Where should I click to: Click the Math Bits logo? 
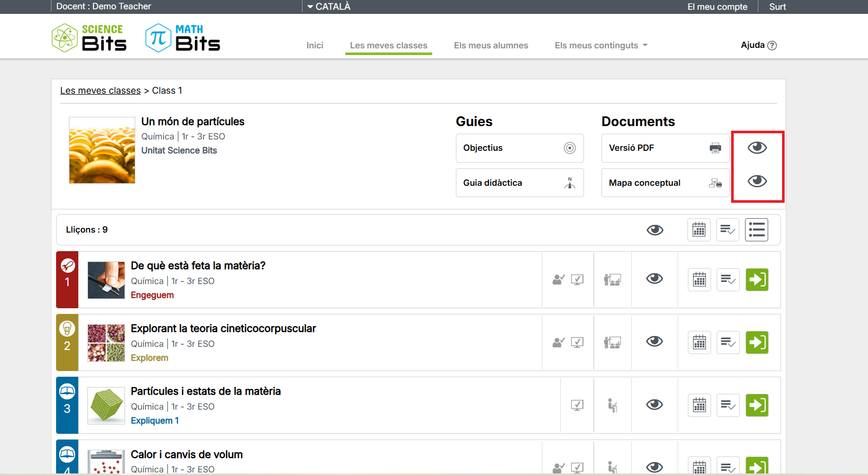click(x=183, y=38)
